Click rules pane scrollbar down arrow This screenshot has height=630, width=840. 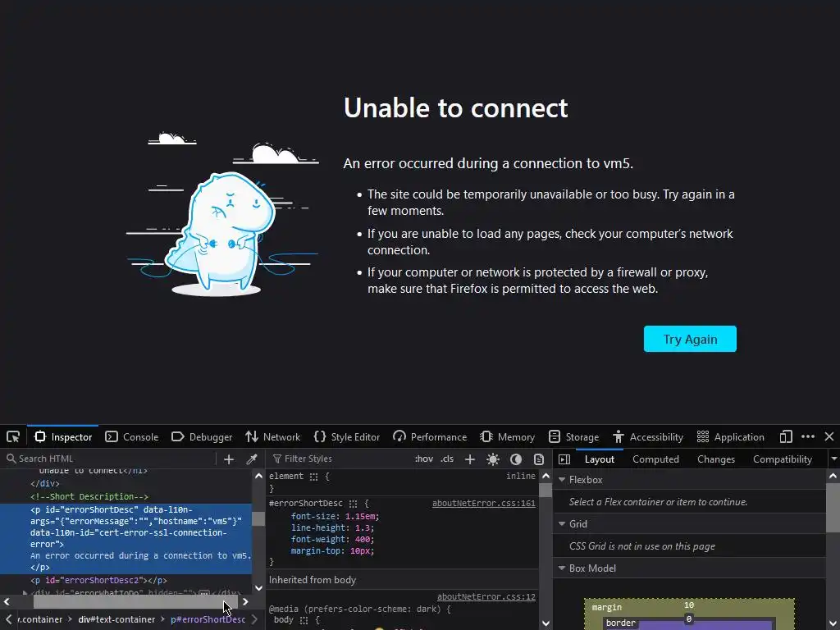[x=546, y=623]
